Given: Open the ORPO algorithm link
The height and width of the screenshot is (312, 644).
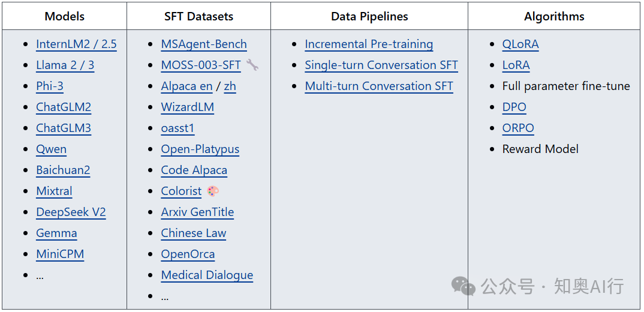Looking at the screenshot, I should (x=518, y=128).
